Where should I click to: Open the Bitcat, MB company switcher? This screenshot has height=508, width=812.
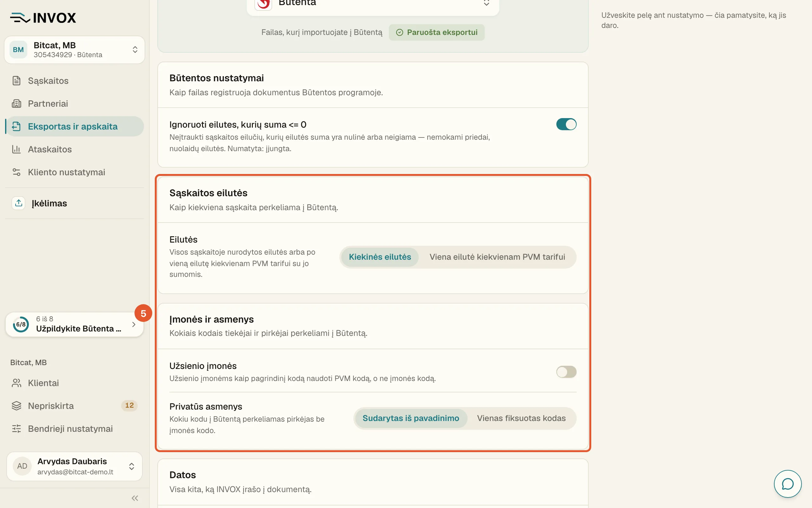tap(75, 50)
